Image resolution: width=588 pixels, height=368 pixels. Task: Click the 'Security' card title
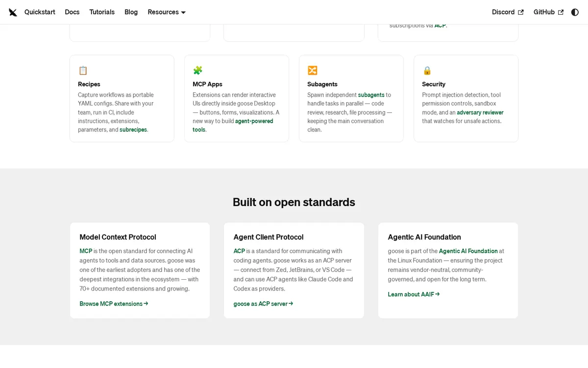pos(434,84)
